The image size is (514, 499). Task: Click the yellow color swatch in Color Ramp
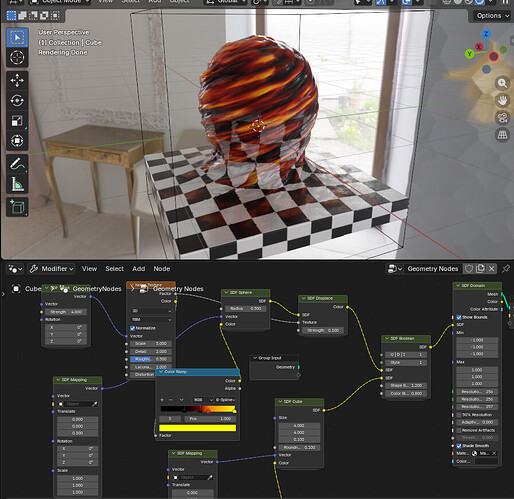coord(197,428)
